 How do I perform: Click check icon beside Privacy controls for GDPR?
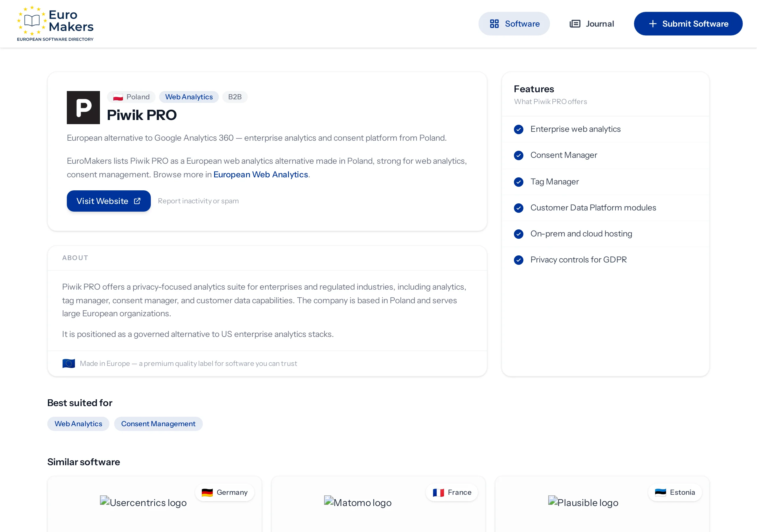(x=519, y=260)
